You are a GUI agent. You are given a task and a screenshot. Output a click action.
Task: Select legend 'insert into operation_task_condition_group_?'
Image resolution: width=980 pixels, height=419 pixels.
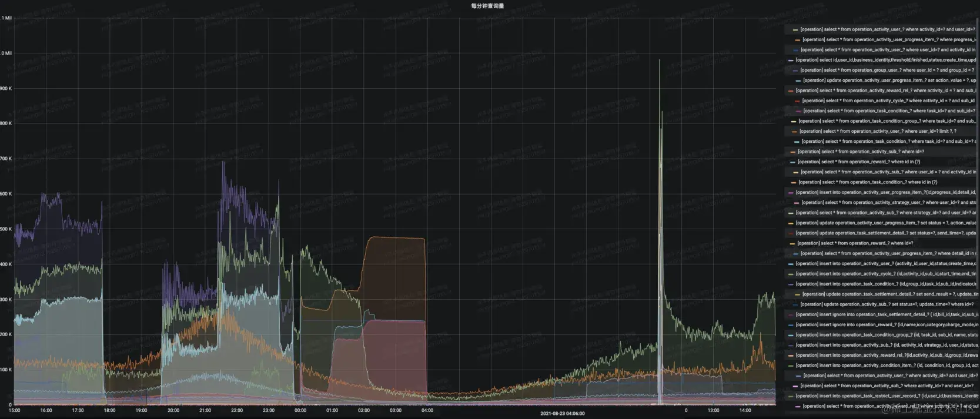(x=886, y=335)
